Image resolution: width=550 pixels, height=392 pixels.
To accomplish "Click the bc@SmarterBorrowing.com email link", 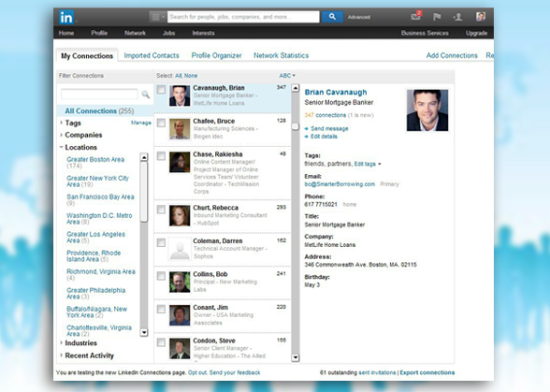I will coord(340,184).
